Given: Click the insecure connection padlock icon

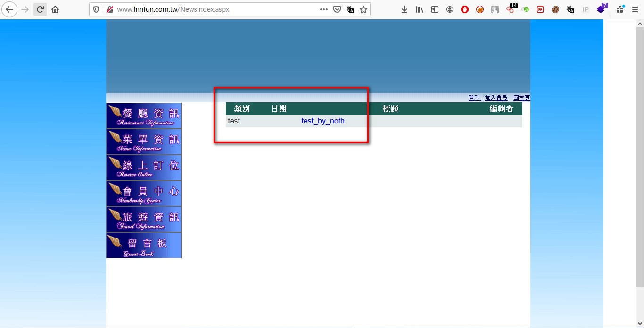Looking at the screenshot, I should click(x=109, y=9).
